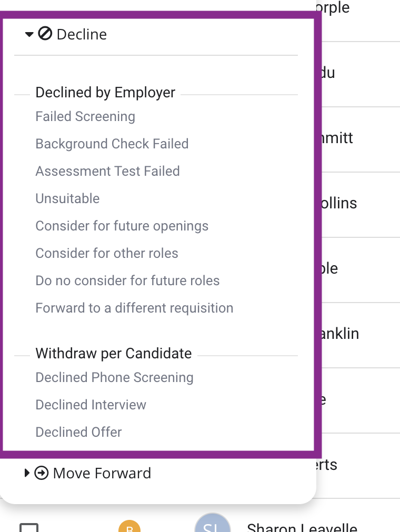Choose Consider for future openings
This screenshot has width=400, height=532.
click(122, 226)
